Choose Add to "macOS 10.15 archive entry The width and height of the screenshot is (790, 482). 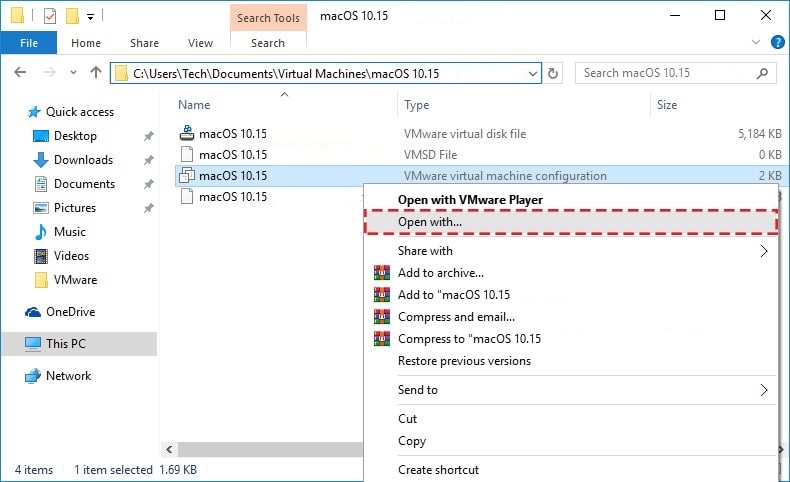tap(453, 295)
